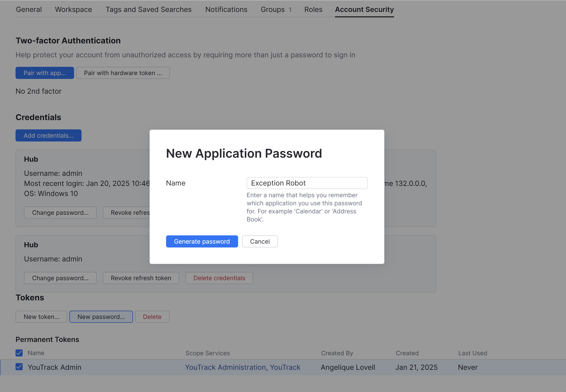
Task: Open Tags and Saved Searches tab
Action: (x=148, y=9)
